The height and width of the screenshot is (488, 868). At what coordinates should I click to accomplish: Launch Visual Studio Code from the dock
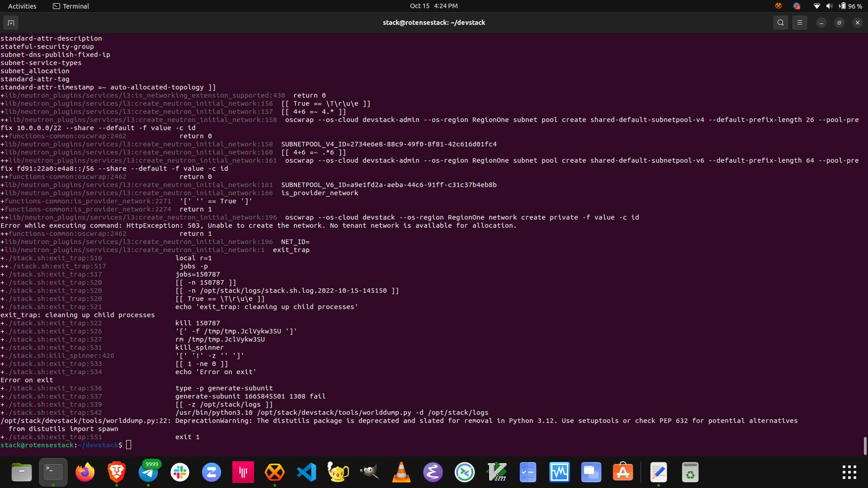[307, 472]
